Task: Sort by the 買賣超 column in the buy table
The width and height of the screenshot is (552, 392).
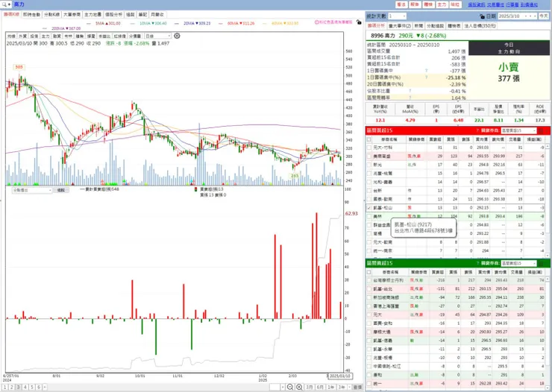Action: pos(435,139)
